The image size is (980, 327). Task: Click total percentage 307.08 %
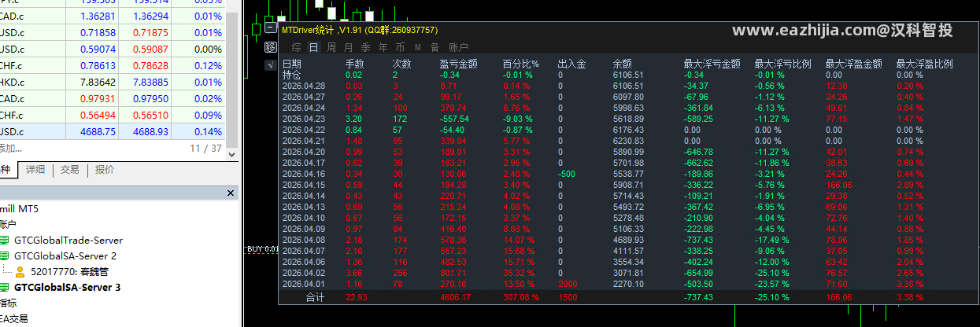521,297
